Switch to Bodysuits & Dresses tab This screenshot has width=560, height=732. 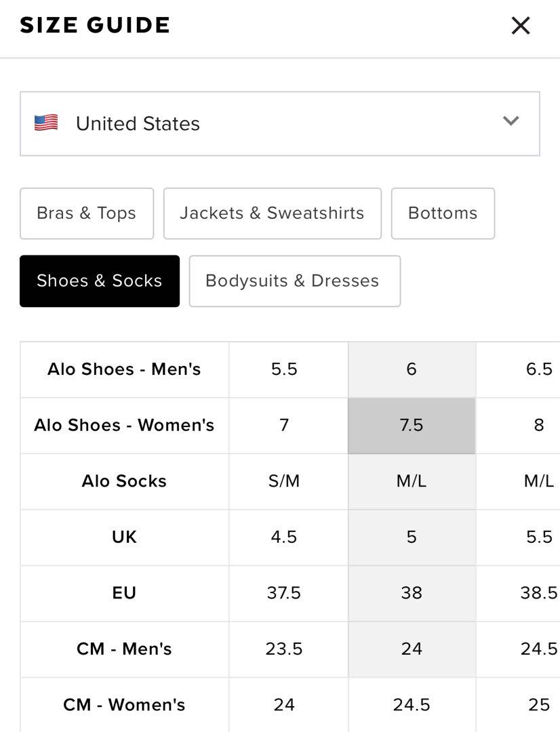click(x=295, y=281)
